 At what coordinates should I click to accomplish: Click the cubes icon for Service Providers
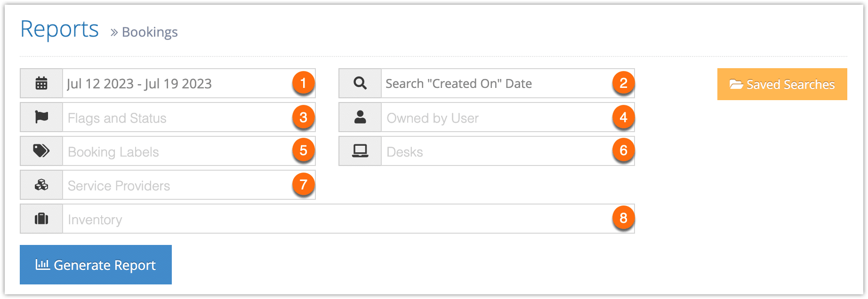coord(41,185)
